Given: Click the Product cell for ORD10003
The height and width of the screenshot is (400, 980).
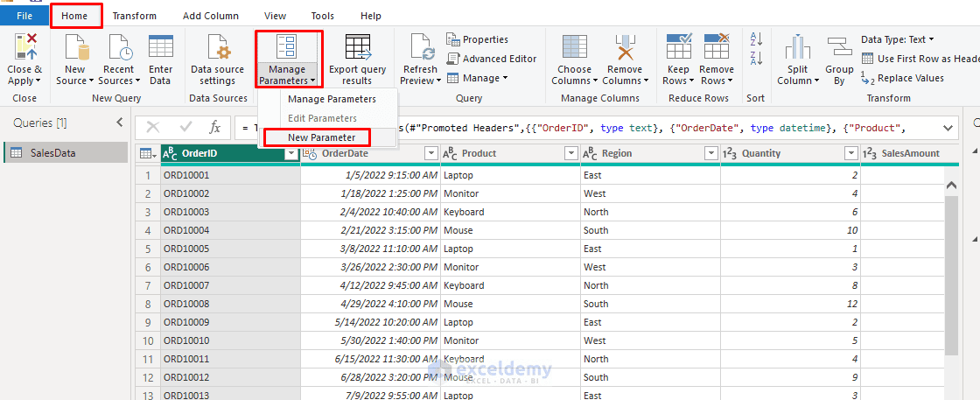Looking at the screenshot, I should [x=511, y=212].
